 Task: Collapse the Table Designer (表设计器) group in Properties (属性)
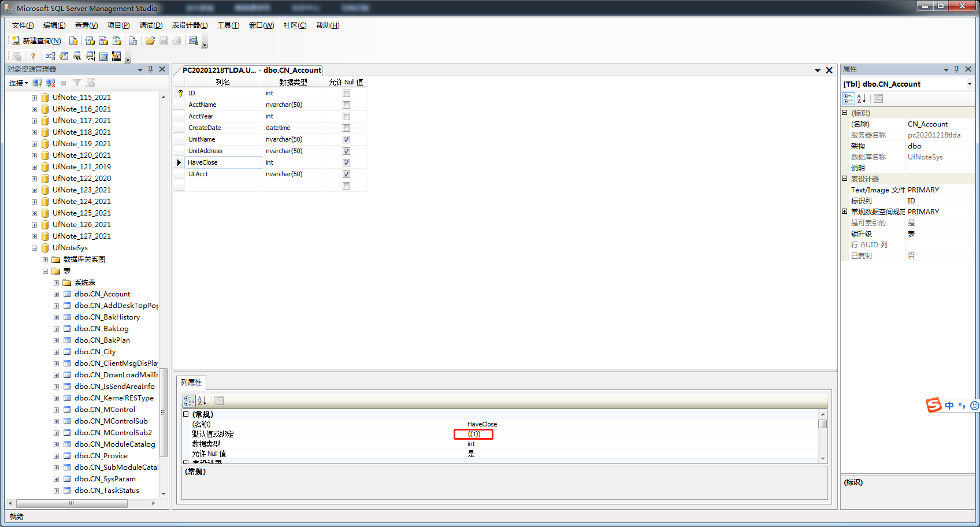(x=844, y=179)
